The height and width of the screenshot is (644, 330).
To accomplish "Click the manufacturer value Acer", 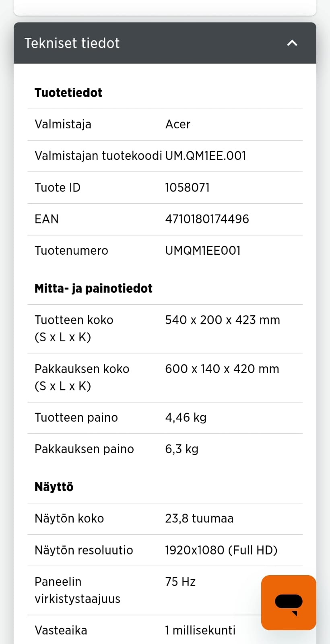I will 177,124.
